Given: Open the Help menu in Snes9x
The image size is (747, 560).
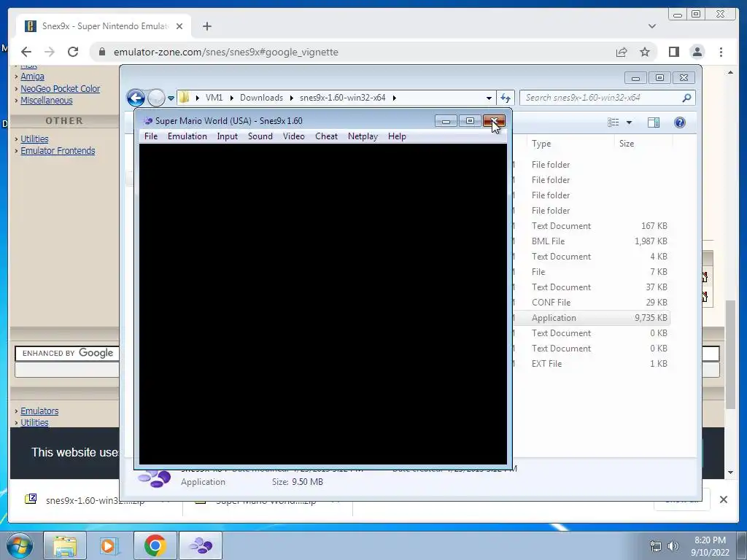Looking at the screenshot, I should pyautogui.click(x=397, y=136).
